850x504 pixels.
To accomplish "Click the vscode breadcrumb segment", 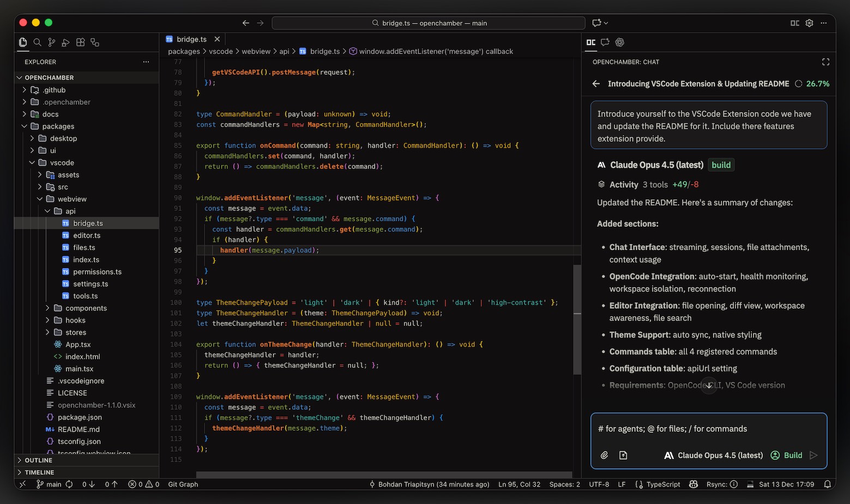I will (x=221, y=51).
